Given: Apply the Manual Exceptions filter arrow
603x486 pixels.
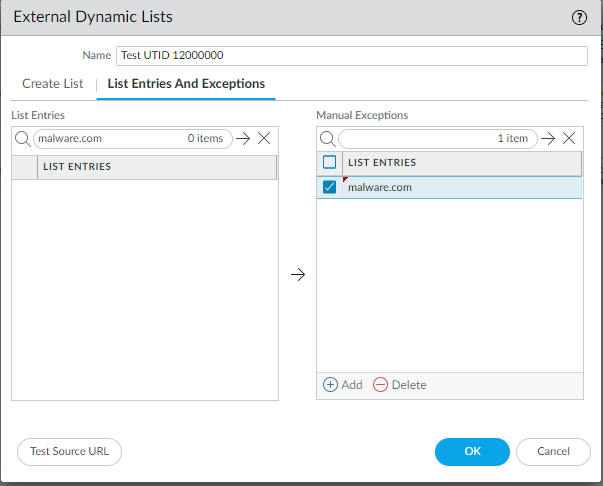Looking at the screenshot, I should coord(548,139).
